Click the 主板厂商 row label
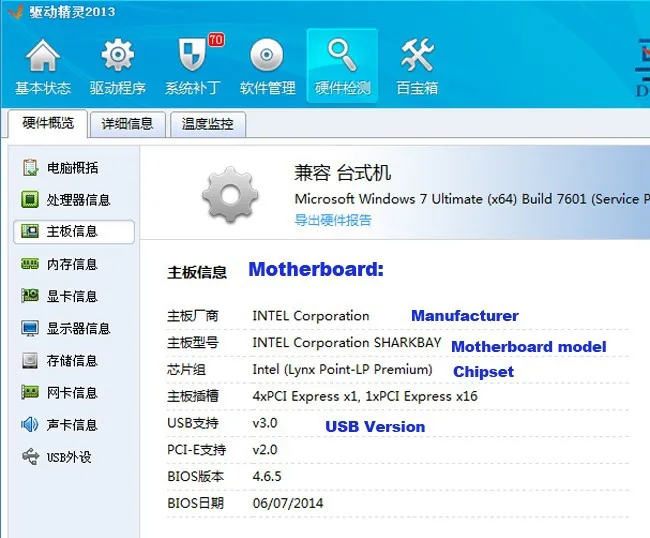This screenshot has height=538, width=650. tap(193, 316)
